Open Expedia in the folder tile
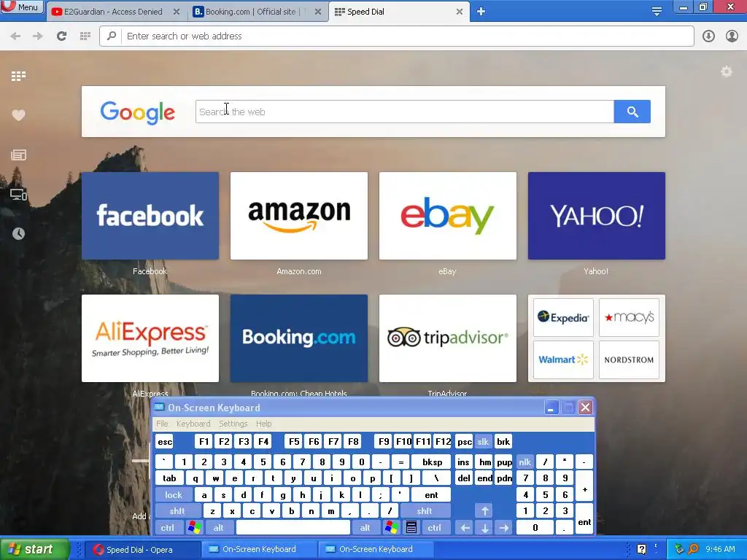 563,318
